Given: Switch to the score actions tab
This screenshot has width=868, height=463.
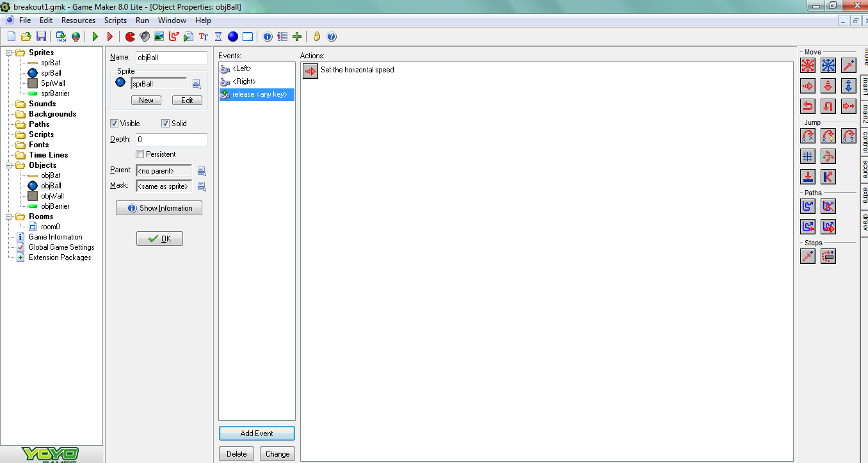Looking at the screenshot, I should click(864, 169).
